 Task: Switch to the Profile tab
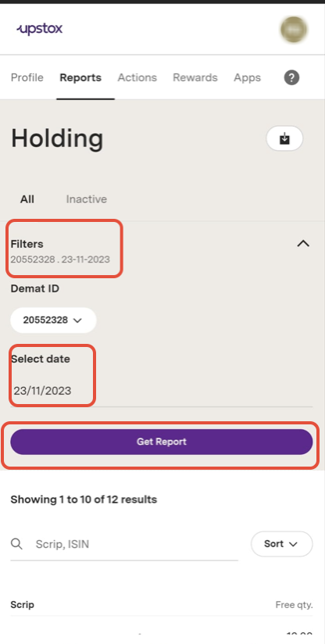27,77
